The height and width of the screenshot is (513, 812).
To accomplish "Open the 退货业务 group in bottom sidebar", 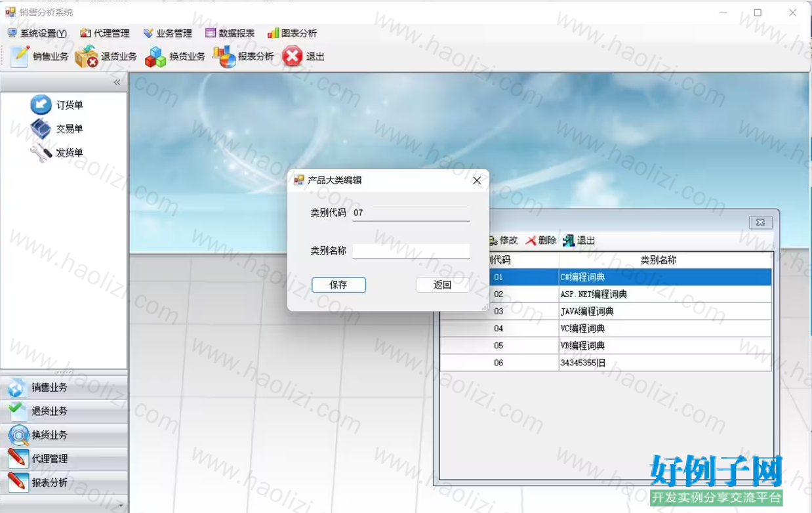I will coord(64,411).
